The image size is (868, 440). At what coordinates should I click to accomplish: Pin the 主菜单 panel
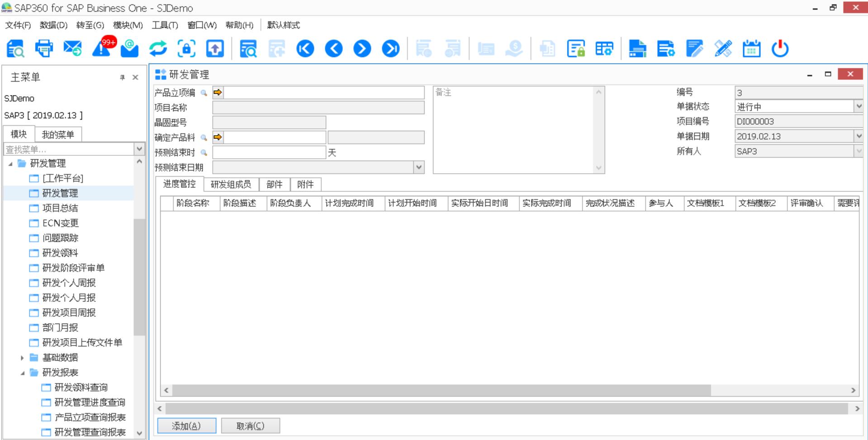pos(122,77)
